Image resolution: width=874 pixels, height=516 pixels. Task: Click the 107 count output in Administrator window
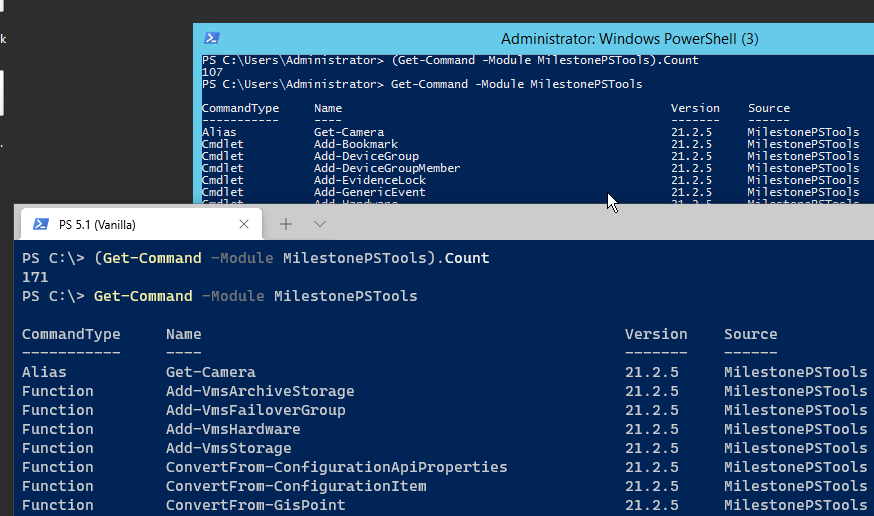point(212,72)
